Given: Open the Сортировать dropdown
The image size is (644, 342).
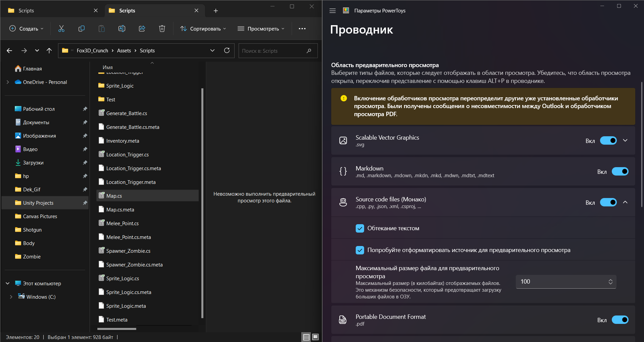Looking at the screenshot, I should [203, 29].
